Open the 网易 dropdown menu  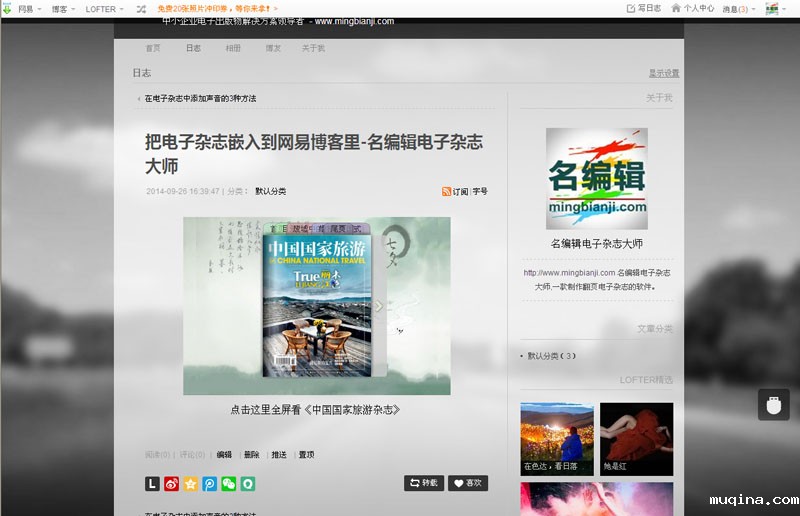coord(30,9)
